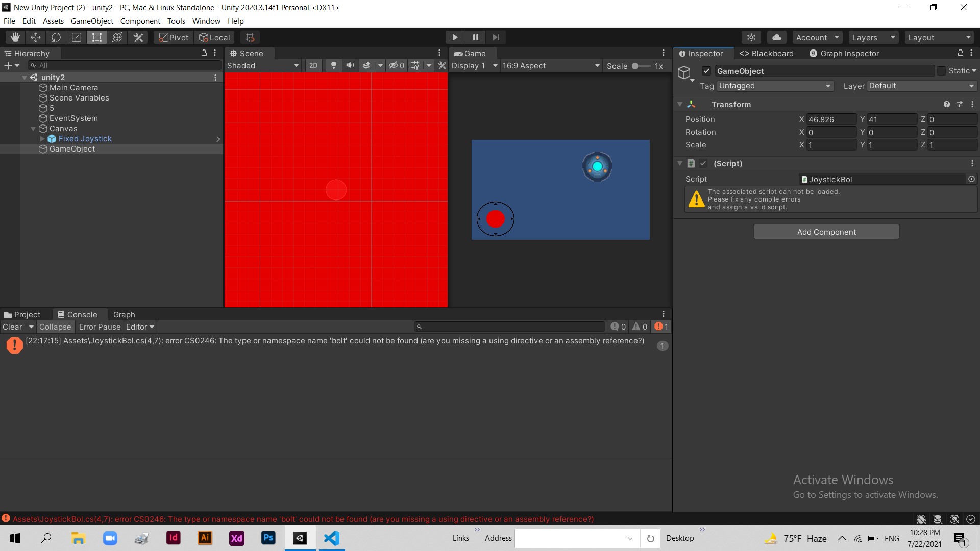Open Display 1 dropdown
980x551 pixels.
tap(474, 66)
